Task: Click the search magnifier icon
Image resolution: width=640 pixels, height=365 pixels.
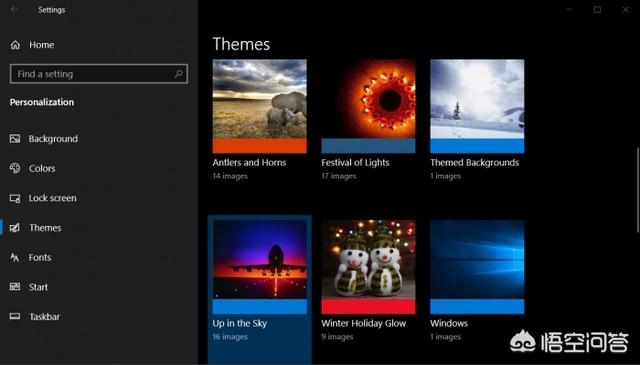Action: (178, 74)
